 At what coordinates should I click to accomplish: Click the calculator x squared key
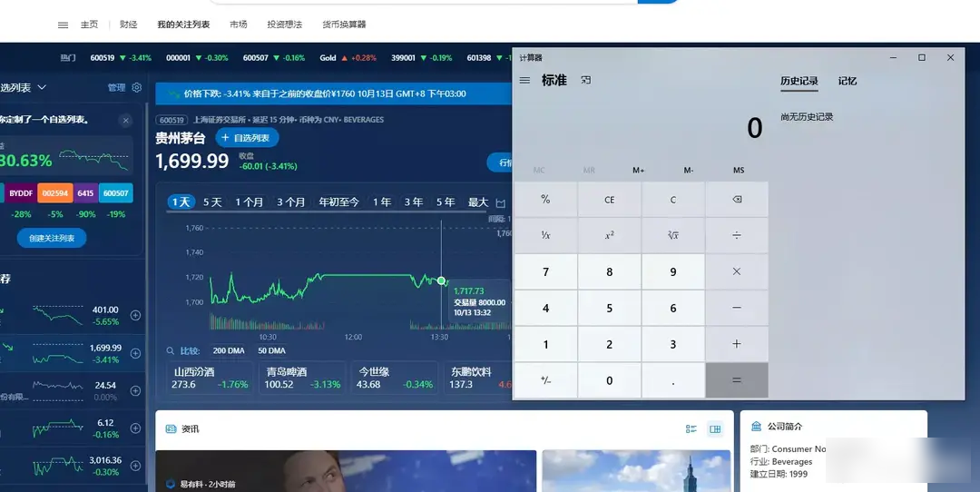(610, 236)
